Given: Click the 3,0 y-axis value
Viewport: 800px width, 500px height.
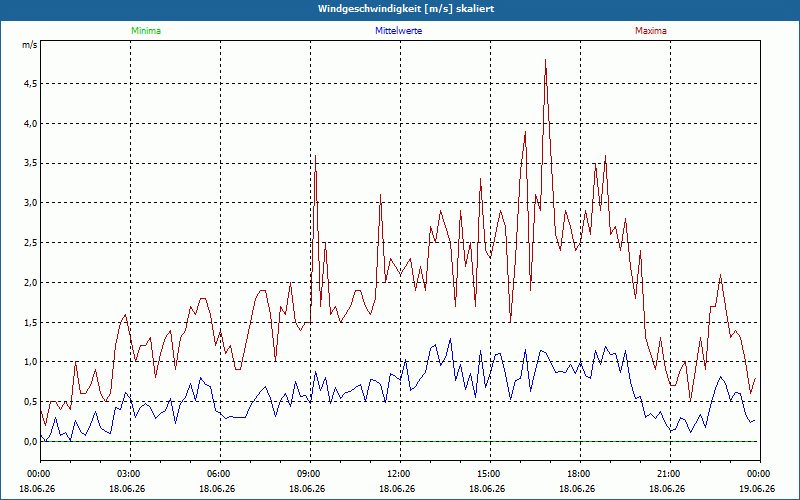Looking at the screenshot, I should click(31, 203).
